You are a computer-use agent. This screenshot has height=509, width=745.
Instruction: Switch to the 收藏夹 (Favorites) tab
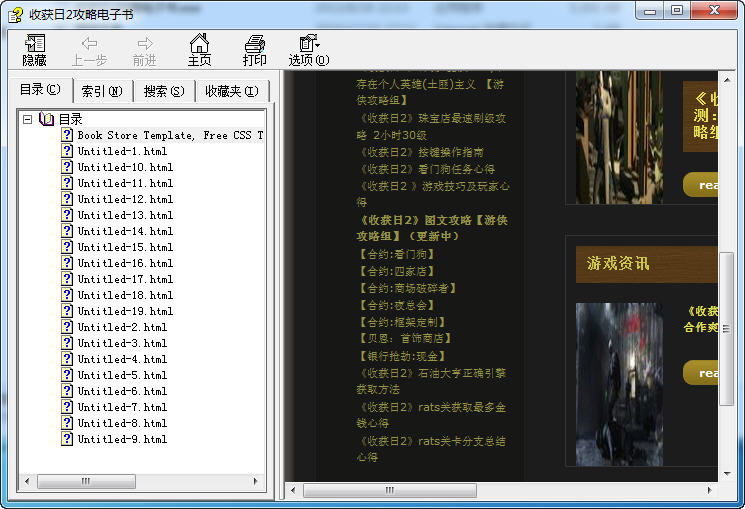[232, 91]
